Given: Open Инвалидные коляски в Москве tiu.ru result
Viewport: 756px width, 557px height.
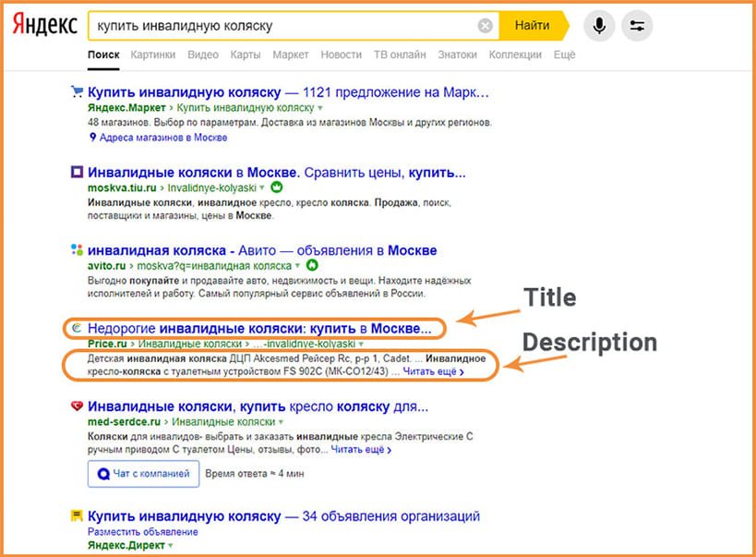Looking at the screenshot, I should pos(277,173).
